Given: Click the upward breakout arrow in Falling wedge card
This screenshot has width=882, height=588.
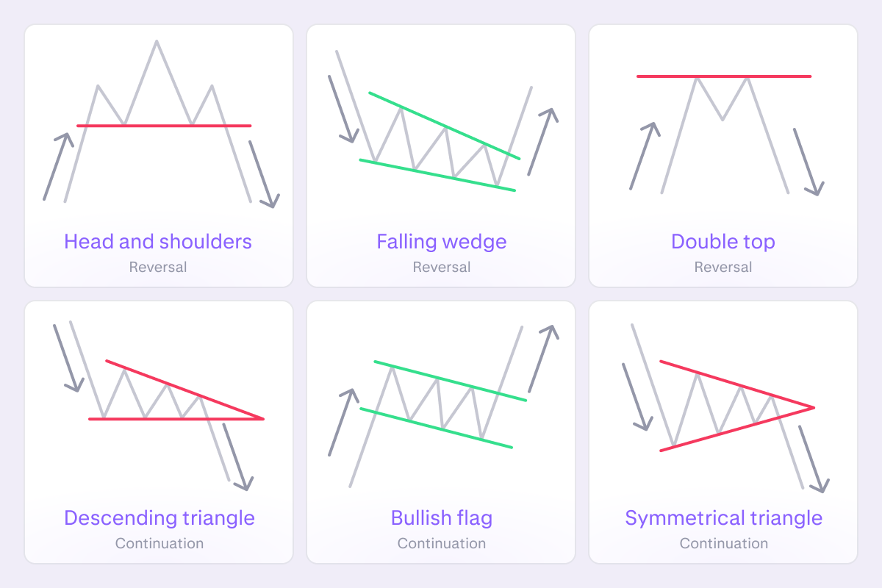Looking at the screenshot, I should coord(542,142).
